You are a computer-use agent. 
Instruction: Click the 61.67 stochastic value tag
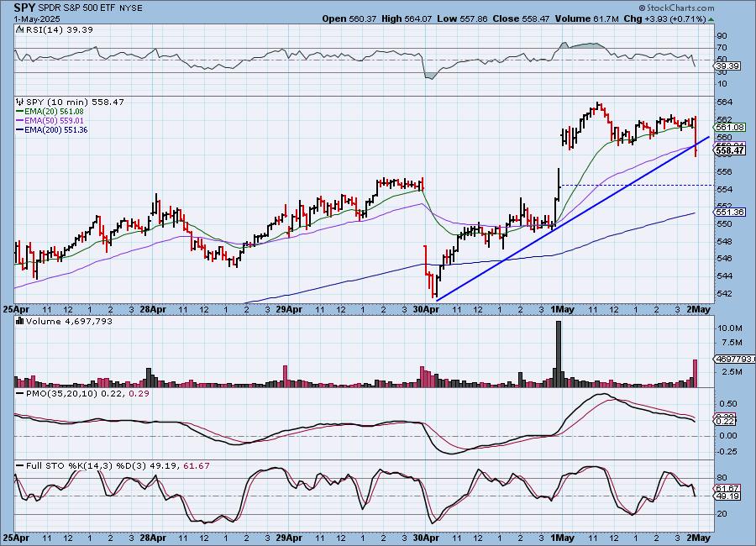(728, 489)
